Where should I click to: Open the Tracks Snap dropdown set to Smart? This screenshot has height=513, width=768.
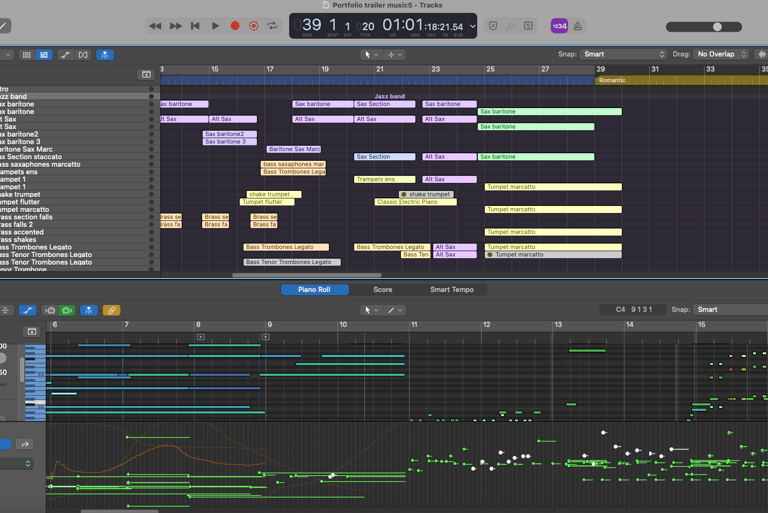pos(623,54)
